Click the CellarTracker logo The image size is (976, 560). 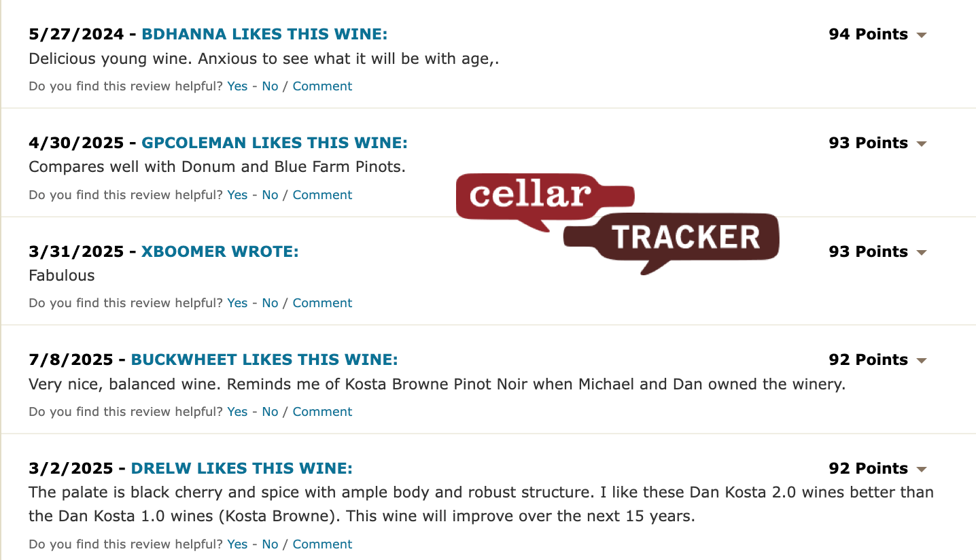(x=617, y=224)
